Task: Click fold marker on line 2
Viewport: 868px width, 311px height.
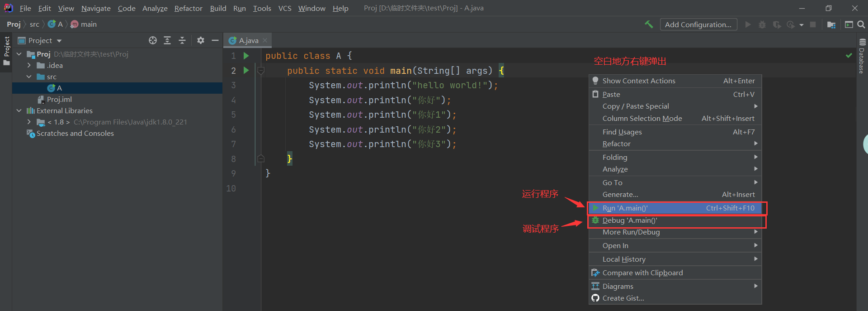Action: 261,71
